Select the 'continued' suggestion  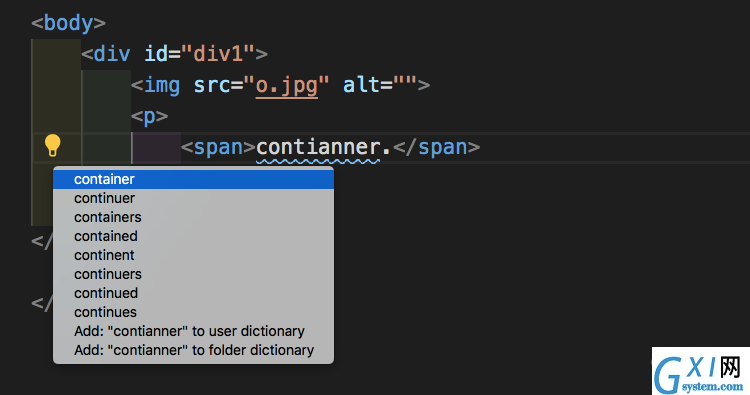tap(193, 293)
